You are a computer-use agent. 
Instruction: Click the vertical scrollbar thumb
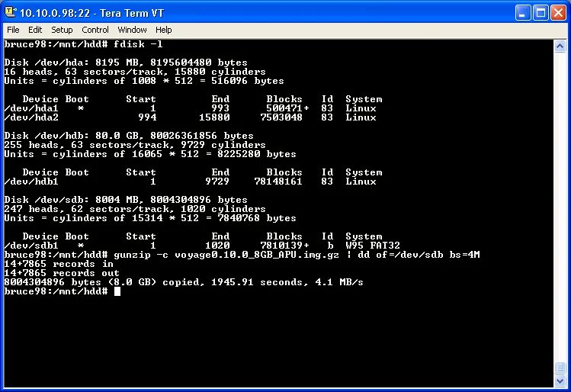[x=560, y=368]
